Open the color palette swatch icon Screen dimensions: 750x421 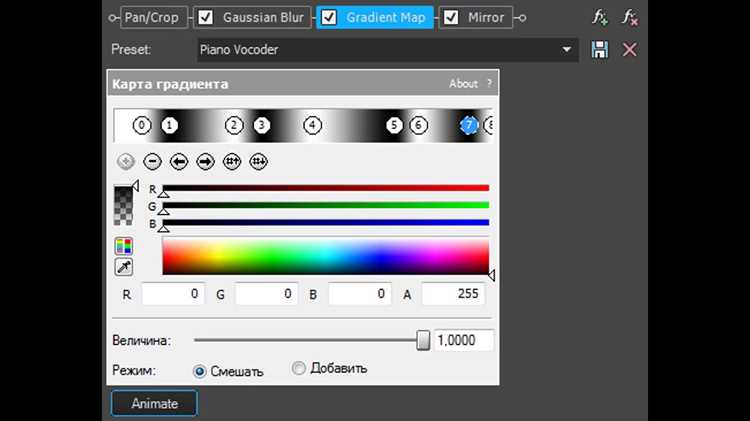click(123, 246)
